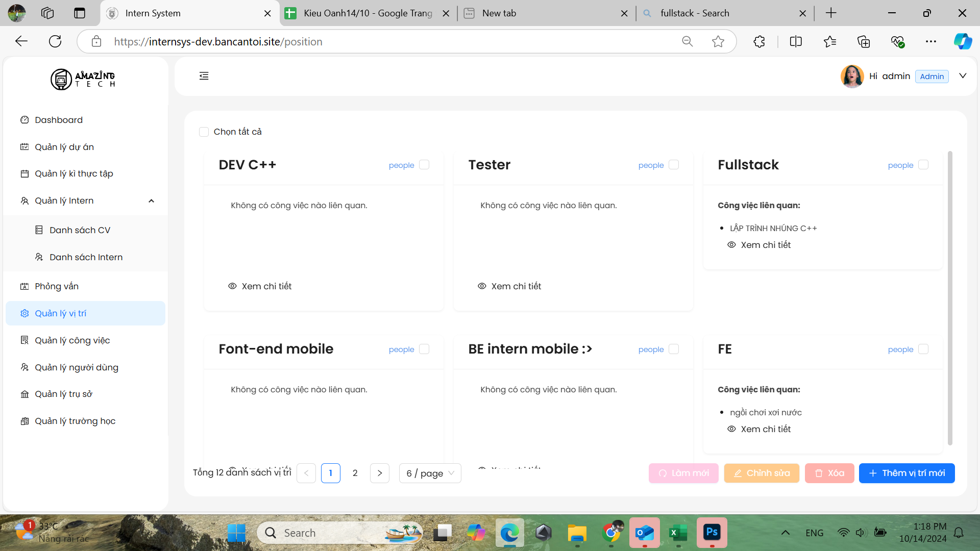Expand the admin account dropdown arrow
The height and width of the screenshot is (551, 980).
963,76
